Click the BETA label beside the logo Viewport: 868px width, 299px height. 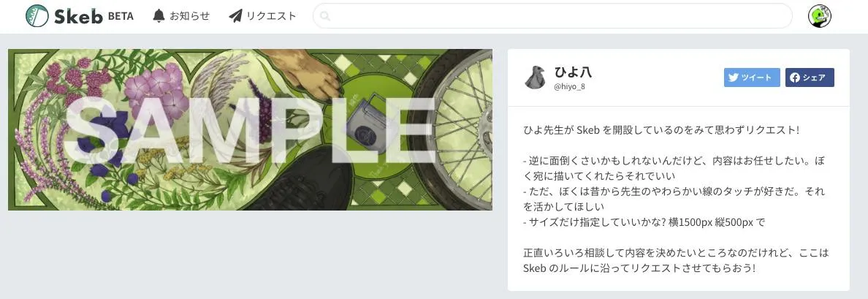point(121,17)
